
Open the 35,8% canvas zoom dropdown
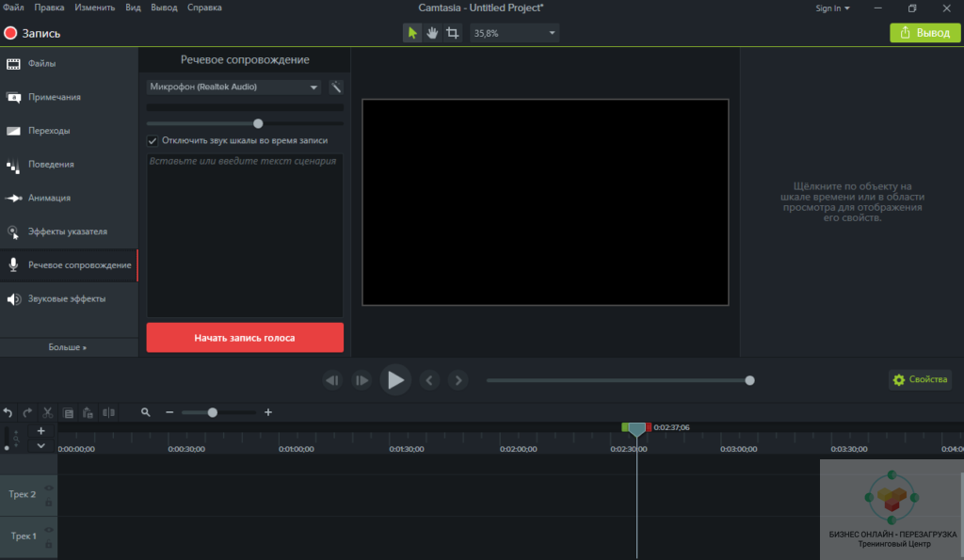coord(515,33)
